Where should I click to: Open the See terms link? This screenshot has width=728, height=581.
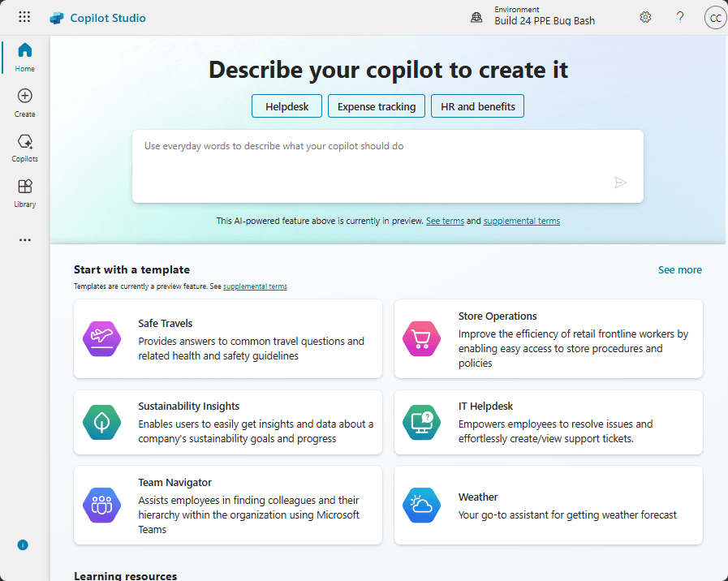pos(445,221)
